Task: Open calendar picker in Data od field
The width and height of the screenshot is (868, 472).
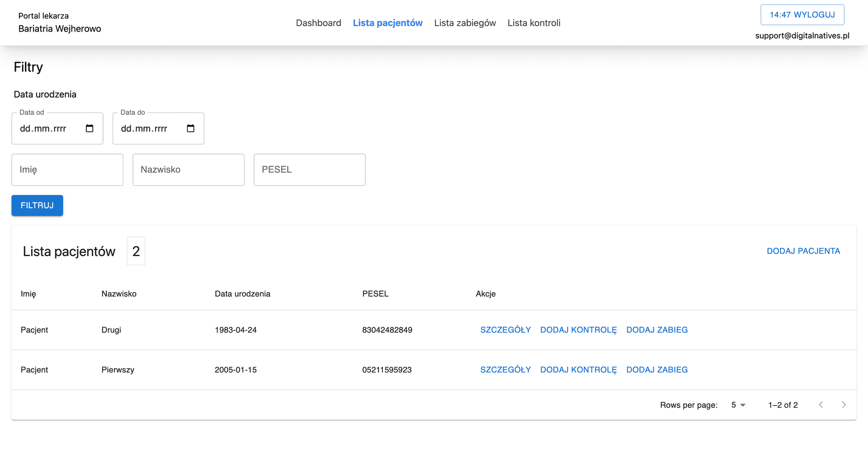Action: [90, 129]
